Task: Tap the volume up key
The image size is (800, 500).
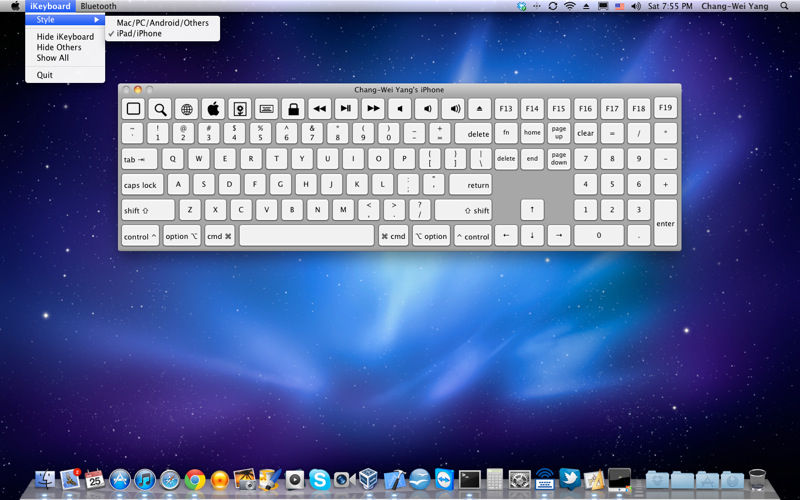Action: (x=453, y=109)
